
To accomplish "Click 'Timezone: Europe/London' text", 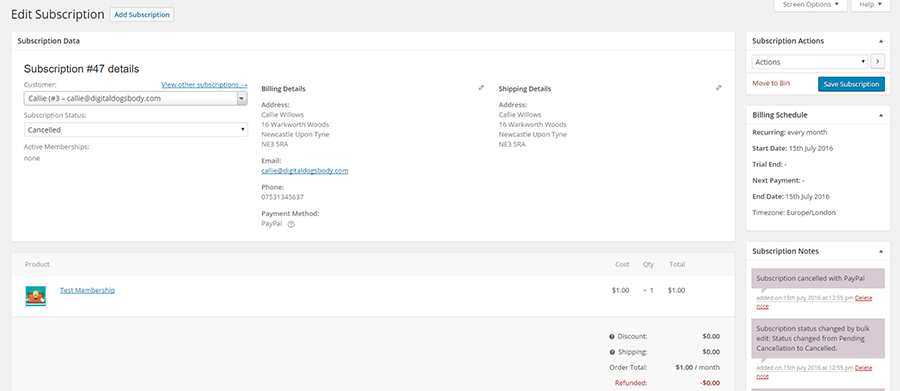I will click(794, 212).
